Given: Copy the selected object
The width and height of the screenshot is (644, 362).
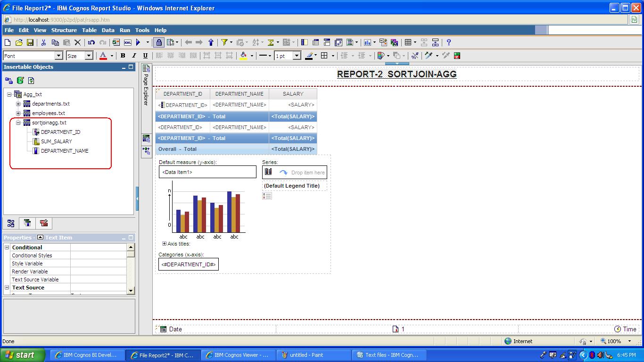Looking at the screenshot, I should pos(55,42).
